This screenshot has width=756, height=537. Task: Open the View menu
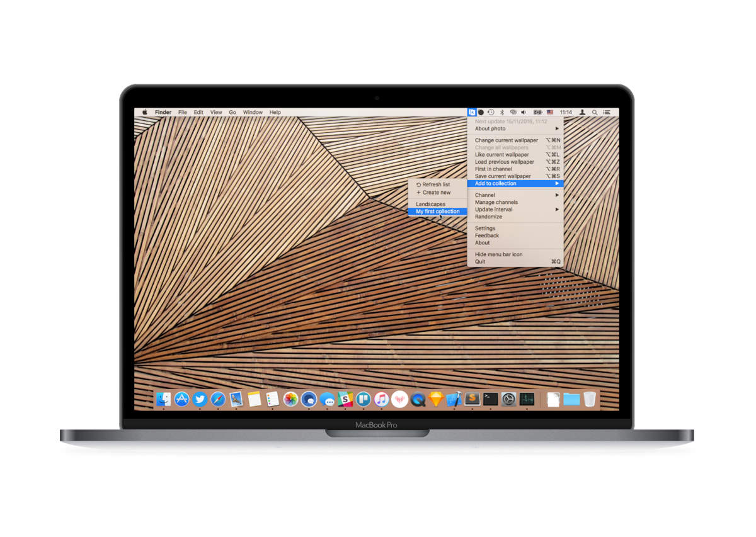click(x=216, y=112)
